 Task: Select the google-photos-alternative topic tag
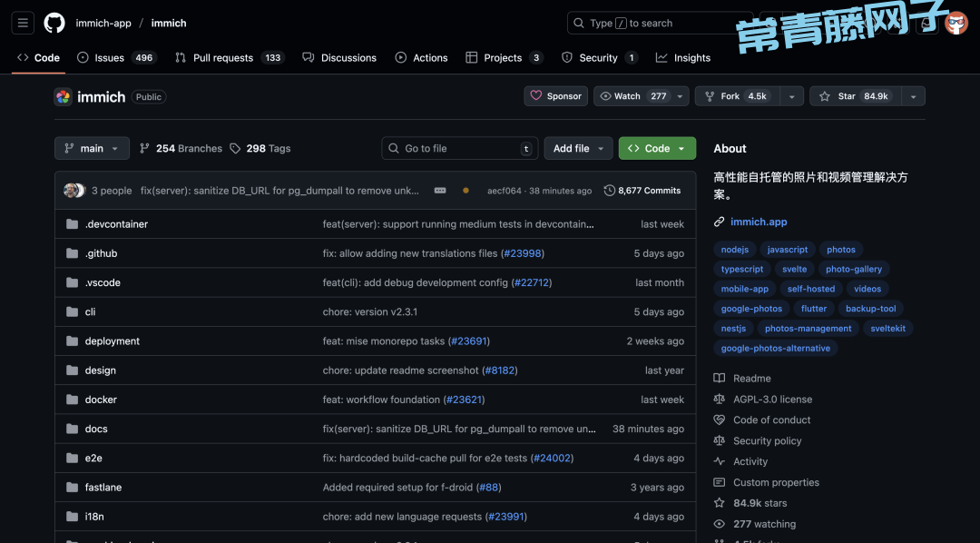point(775,348)
